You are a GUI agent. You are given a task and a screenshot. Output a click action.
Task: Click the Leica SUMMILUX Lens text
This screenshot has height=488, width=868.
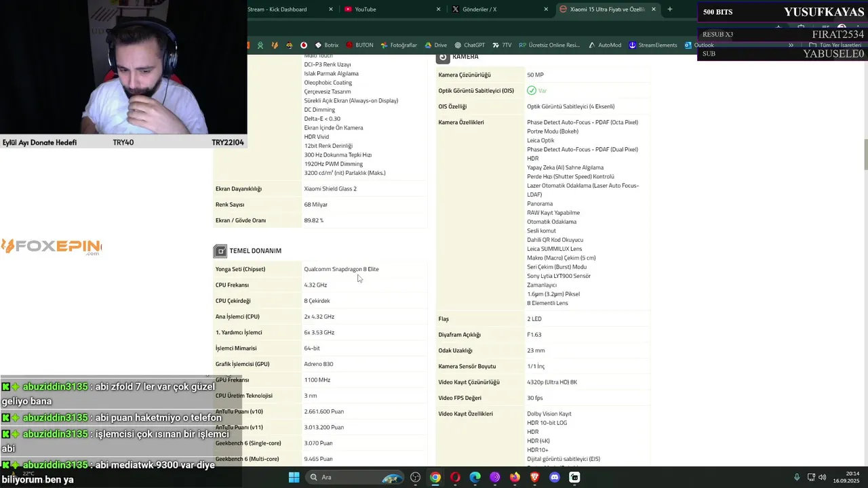[554, 249]
